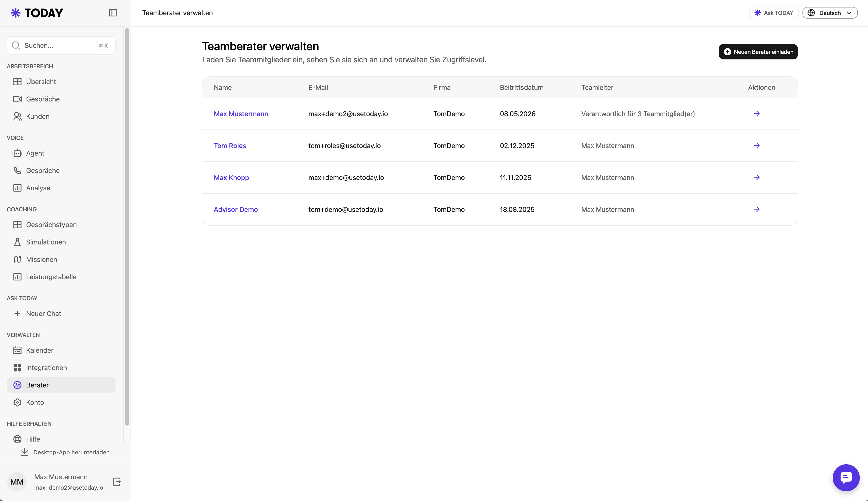
Task: Open Tom Roles advisor link
Action: click(230, 146)
